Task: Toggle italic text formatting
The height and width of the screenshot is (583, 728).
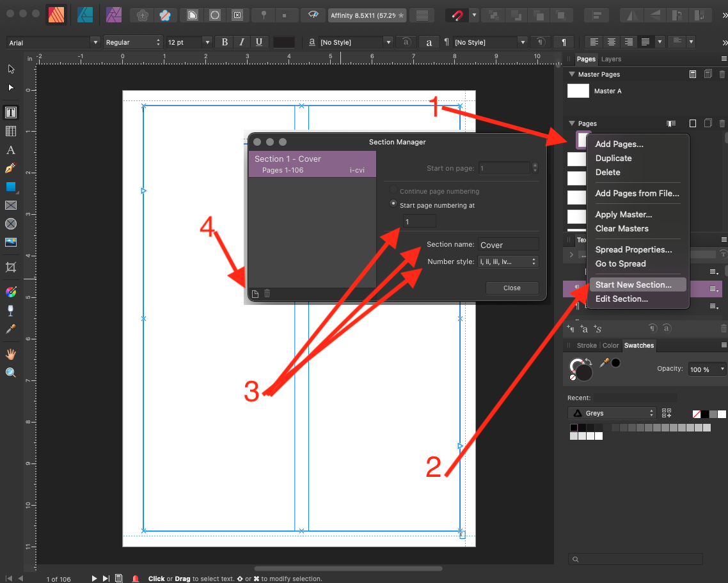Action: 242,42
